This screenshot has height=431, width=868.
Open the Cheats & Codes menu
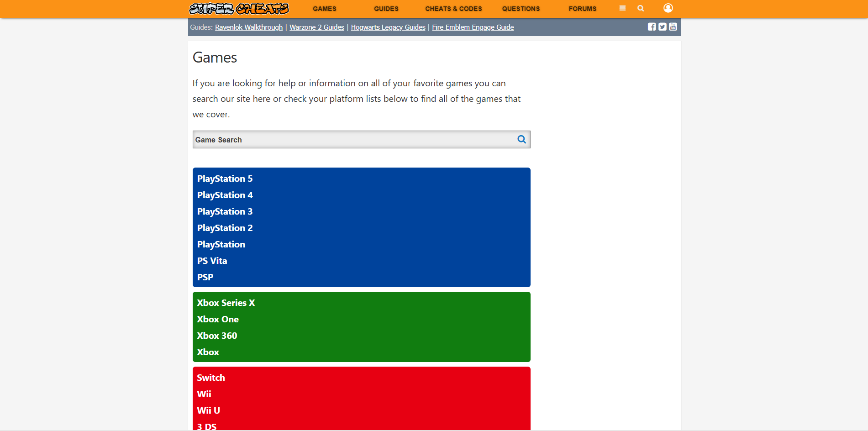(453, 9)
